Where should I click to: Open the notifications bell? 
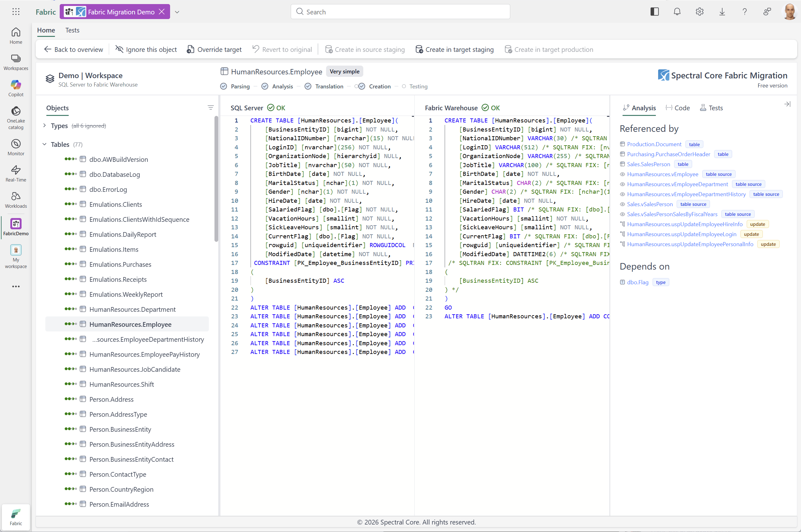[x=677, y=12]
